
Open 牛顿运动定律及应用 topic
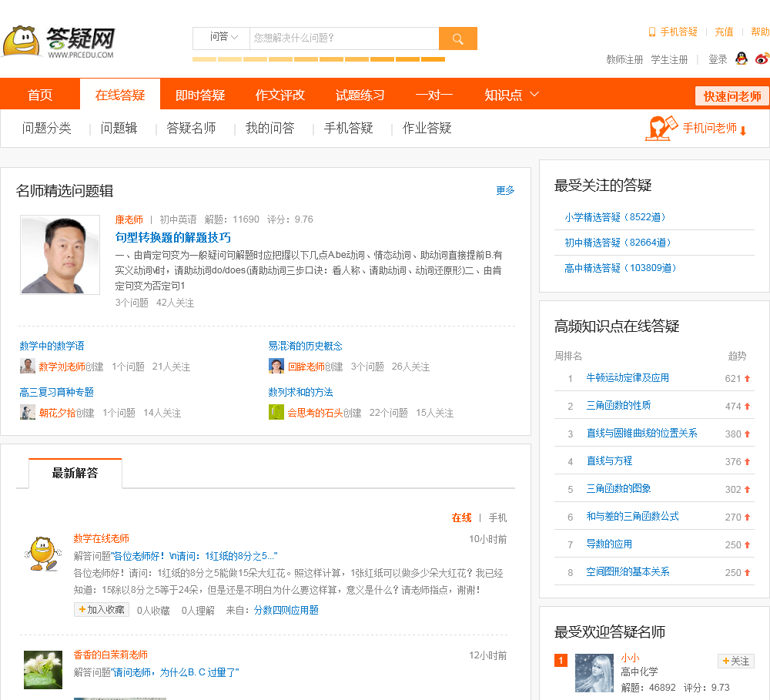tap(628, 378)
